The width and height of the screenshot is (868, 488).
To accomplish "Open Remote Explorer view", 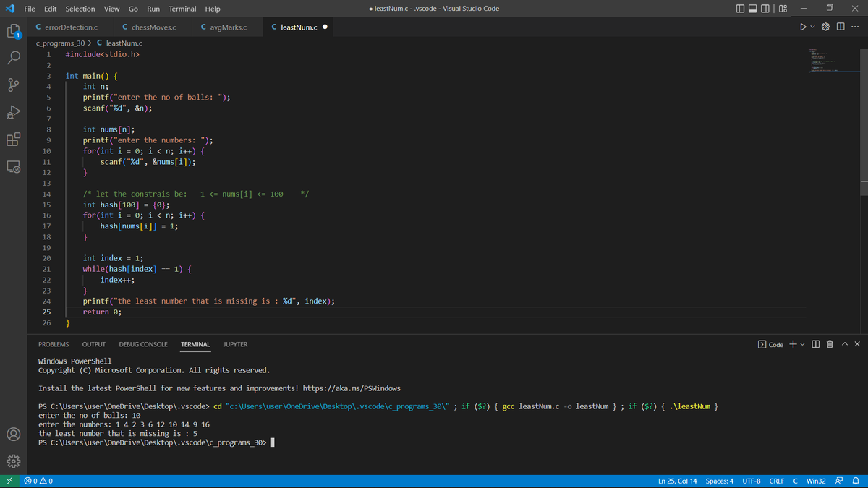I will click(14, 167).
